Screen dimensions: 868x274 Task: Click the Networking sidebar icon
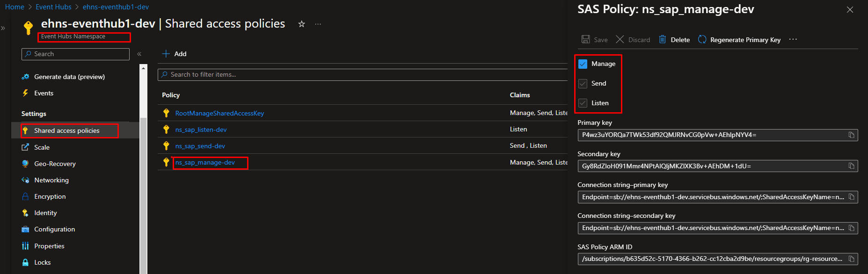25,180
